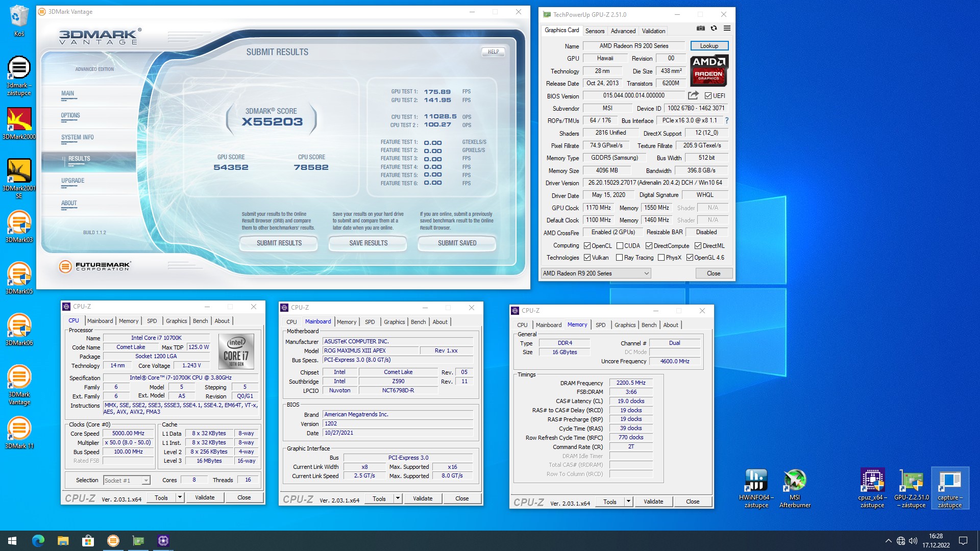980x551 pixels.
Task: Click the Close button in GPU-Z
Action: pos(714,273)
